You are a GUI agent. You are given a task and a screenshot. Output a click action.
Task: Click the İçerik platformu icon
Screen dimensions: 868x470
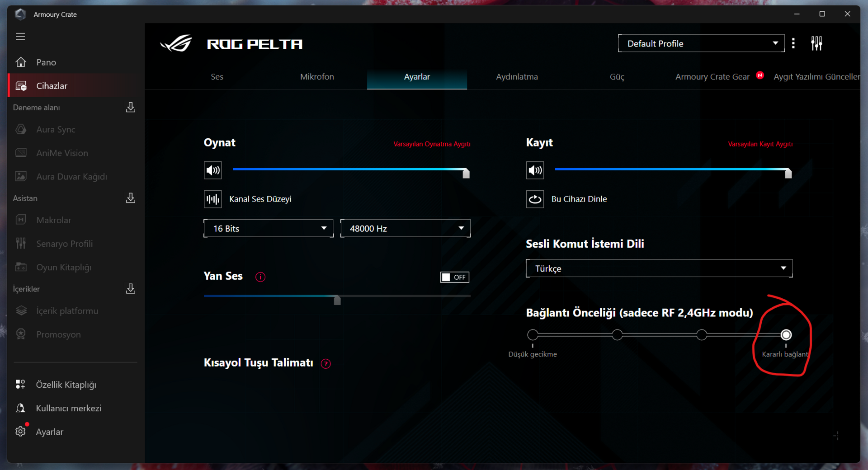(x=21, y=311)
